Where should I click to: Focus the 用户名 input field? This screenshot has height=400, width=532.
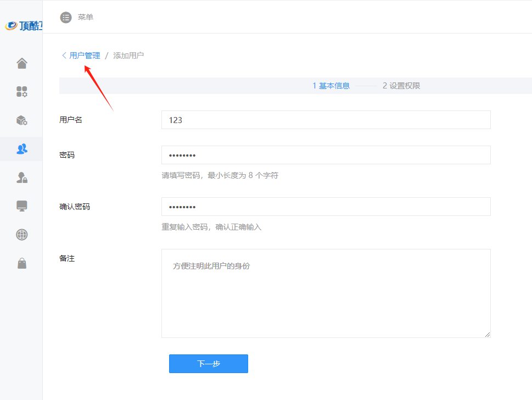click(326, 120)
